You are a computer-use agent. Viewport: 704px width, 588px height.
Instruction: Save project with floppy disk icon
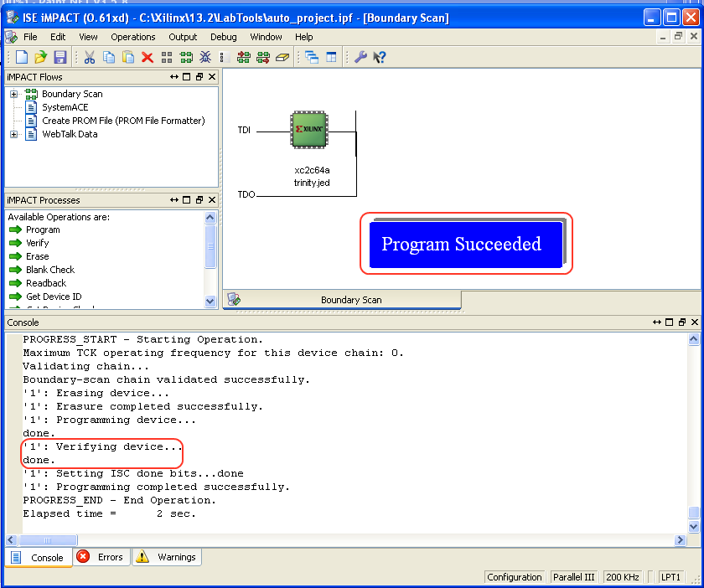click(x=60, y=57)
